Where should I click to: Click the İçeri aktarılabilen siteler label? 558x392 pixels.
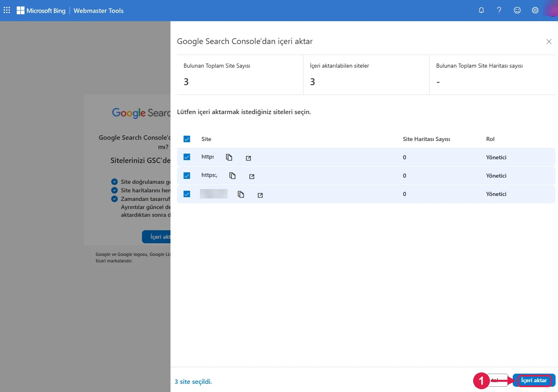[x=339, y=66]
